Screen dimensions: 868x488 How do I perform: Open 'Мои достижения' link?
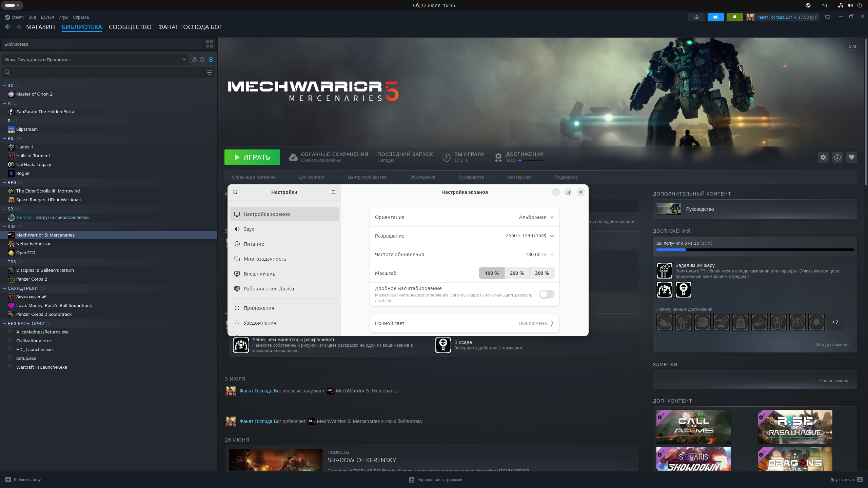(832, 345)
